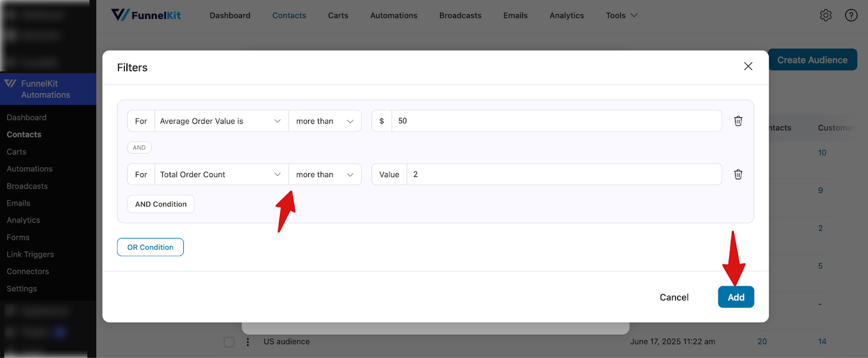Viewport: 868px width, 358px height.
Task: Change the second row's more than operator
Action: pyautogui.click(x=325, y=174)
